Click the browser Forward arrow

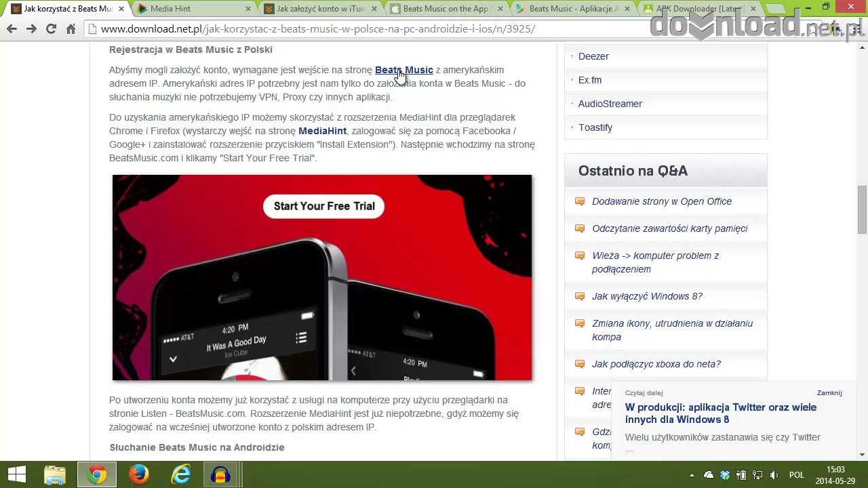[31, 29]
